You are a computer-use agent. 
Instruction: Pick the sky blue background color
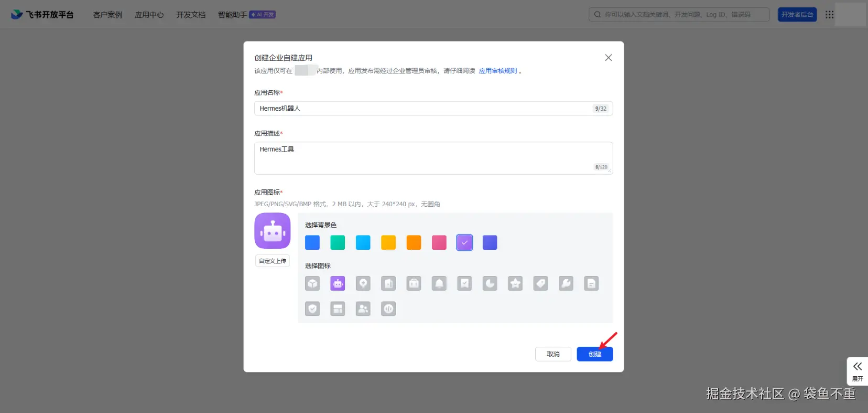pyautogui.click(x=363, y=242)
